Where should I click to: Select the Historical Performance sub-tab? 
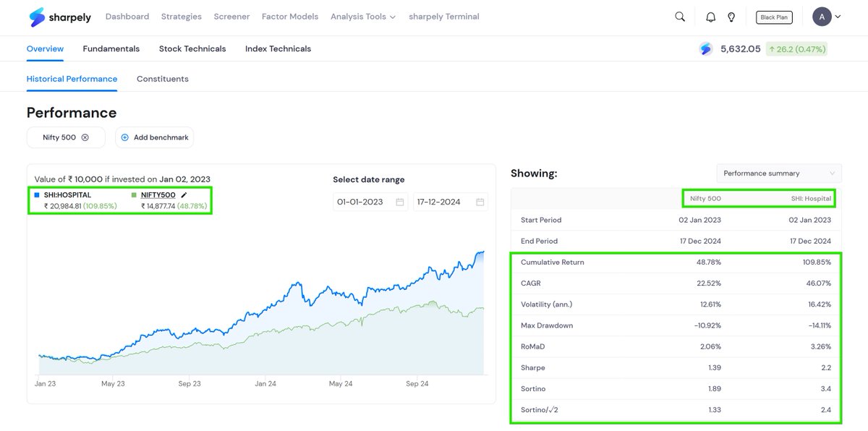point(72,79)
